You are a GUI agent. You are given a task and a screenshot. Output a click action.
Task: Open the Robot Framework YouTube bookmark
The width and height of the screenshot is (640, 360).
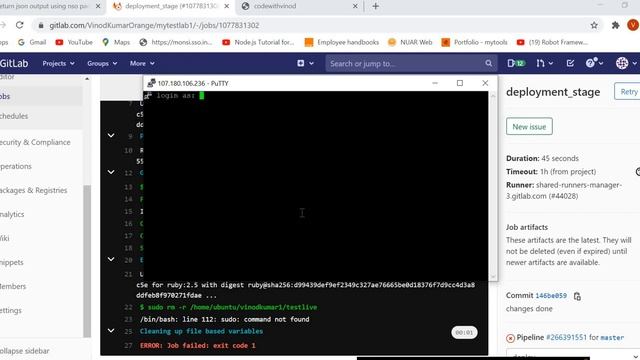point(552,42)
